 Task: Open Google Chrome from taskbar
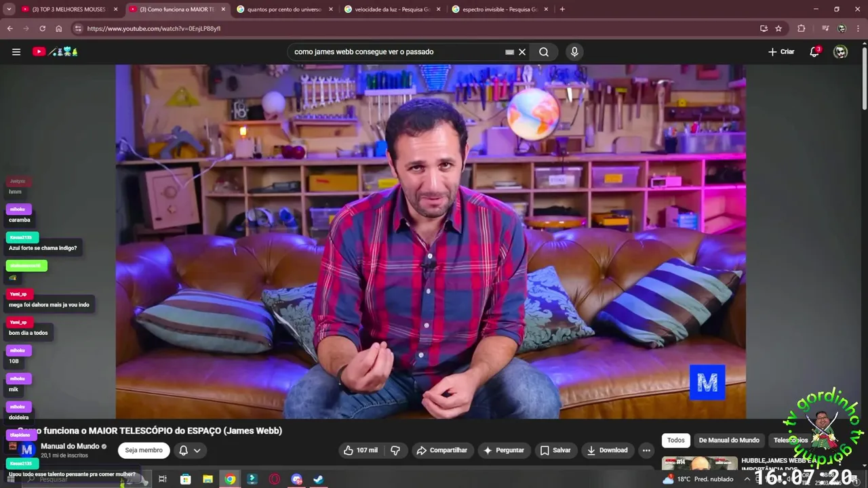(x=230, y=479)
